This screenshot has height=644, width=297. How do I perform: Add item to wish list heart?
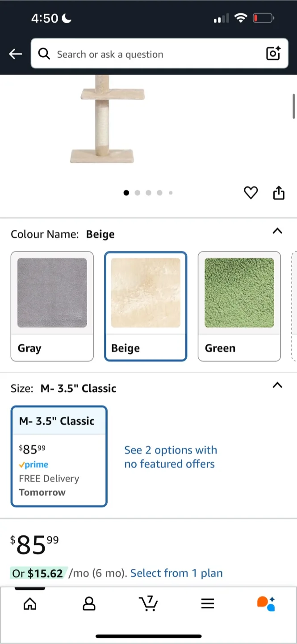[x=251, y=193]
